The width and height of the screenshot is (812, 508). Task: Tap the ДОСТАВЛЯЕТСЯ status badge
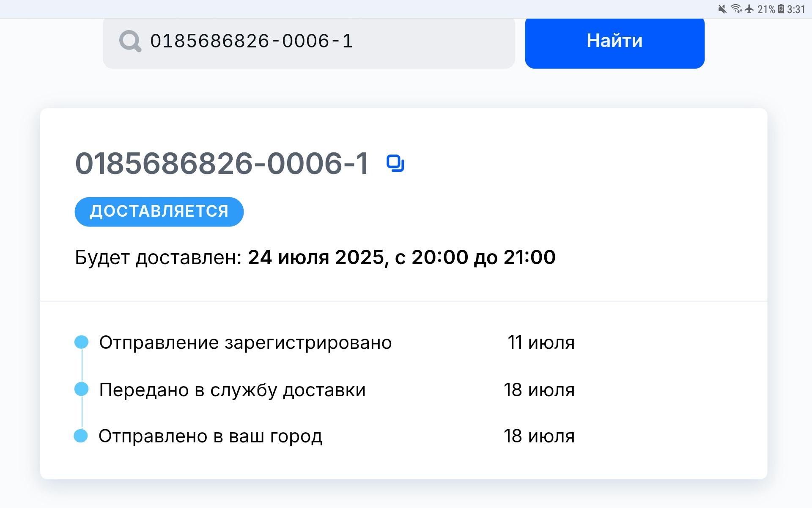point(159,212)
